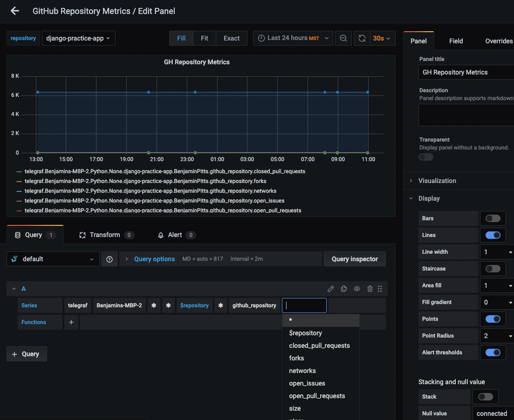Focus the metric segment search input
Screen dimensions: 514x420
304,305
